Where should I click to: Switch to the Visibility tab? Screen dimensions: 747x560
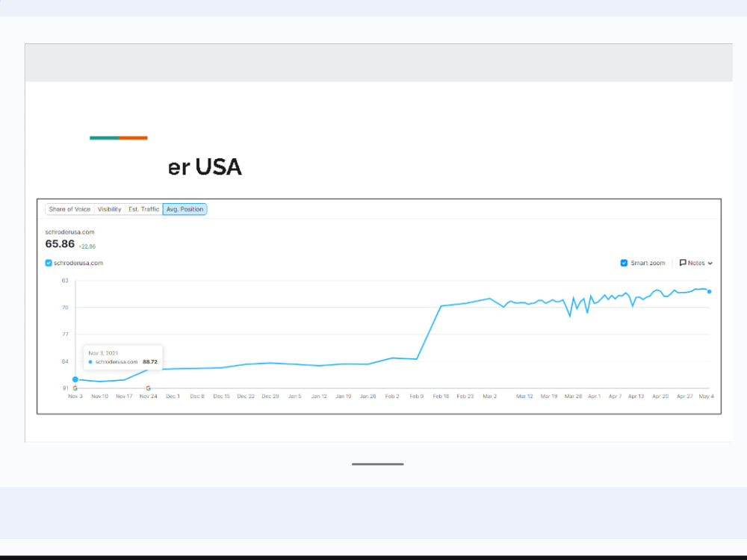(109, 209)
